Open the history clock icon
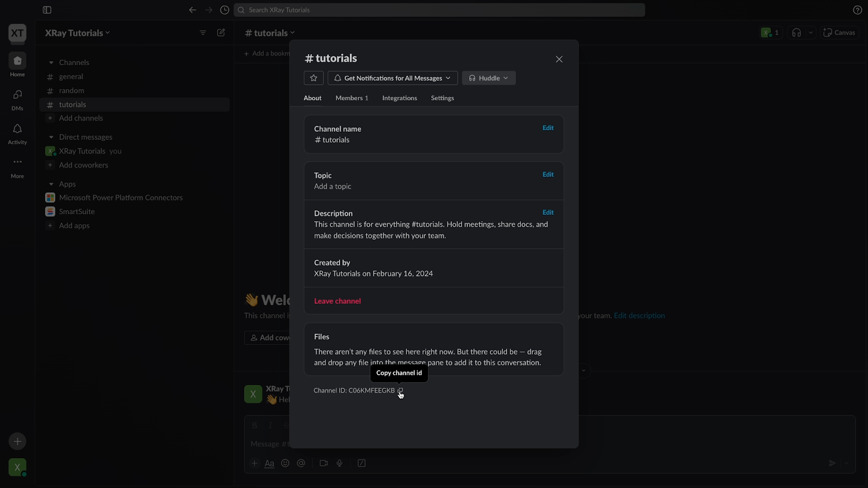Viewport: 868px width, 488px height. pyautogui.click(x=225, y=10)
